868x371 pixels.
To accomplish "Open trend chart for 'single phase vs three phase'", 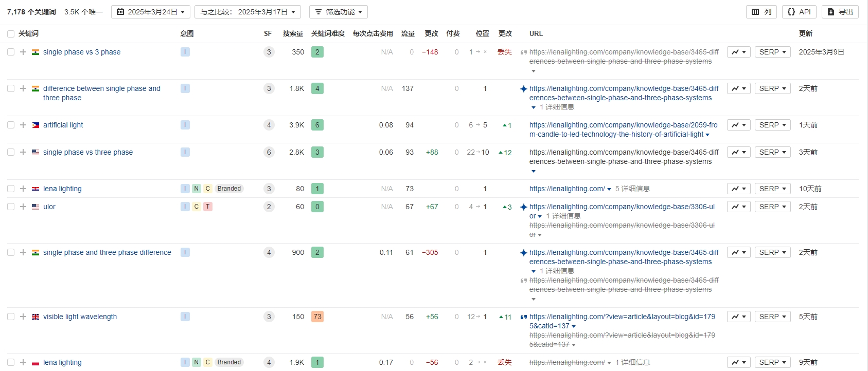I will coord(739,152).
